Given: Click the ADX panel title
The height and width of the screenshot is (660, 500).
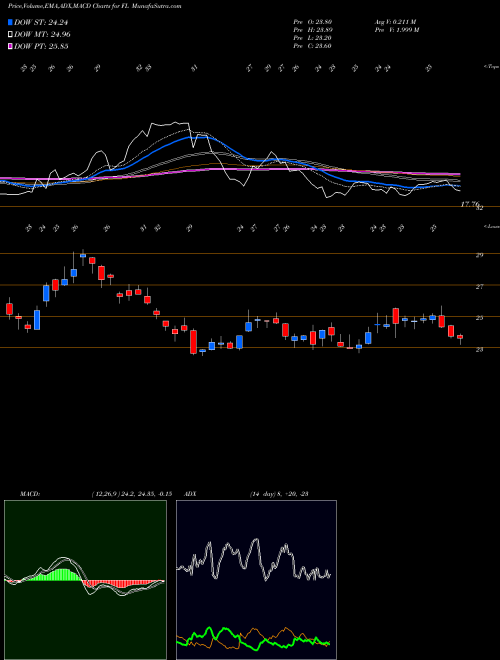Looking at the screenshot, I should 191,494.
